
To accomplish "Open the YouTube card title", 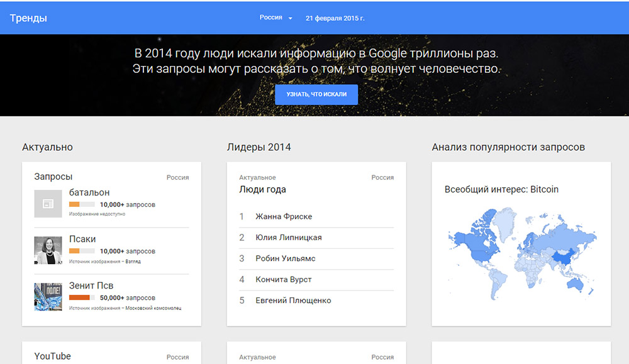I will point(53,356).
